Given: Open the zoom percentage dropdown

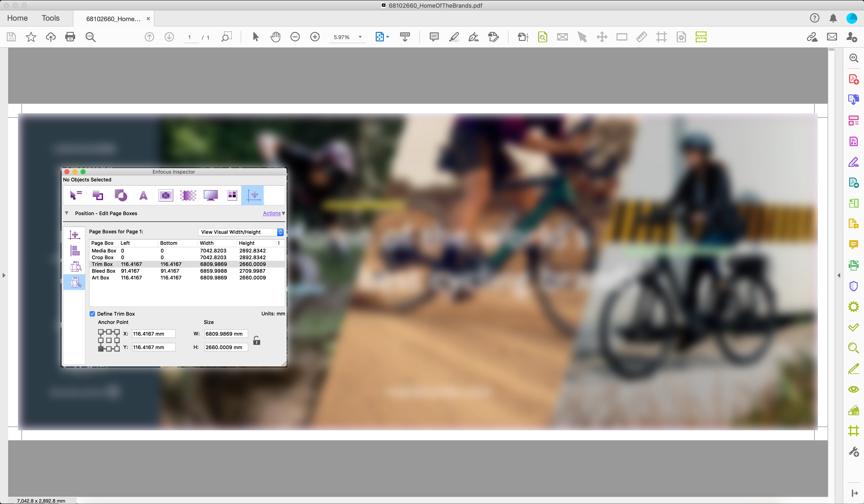Looking at the screenshot, I should point(360,37).
